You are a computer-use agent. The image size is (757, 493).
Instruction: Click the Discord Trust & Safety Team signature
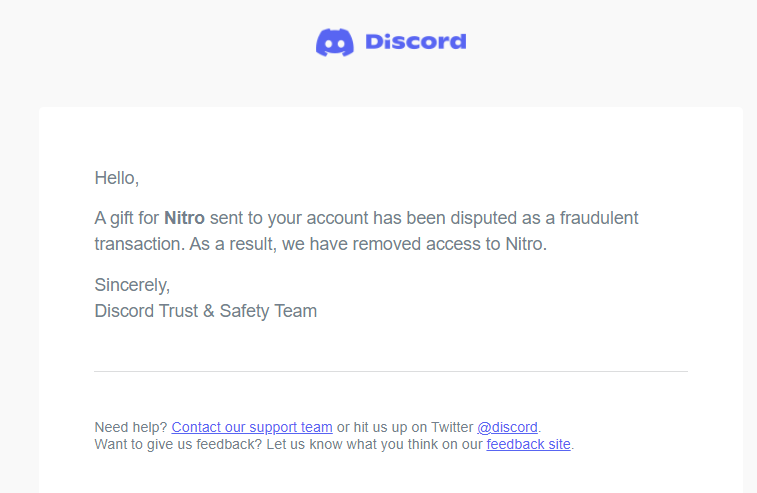[x=206, y=311]
